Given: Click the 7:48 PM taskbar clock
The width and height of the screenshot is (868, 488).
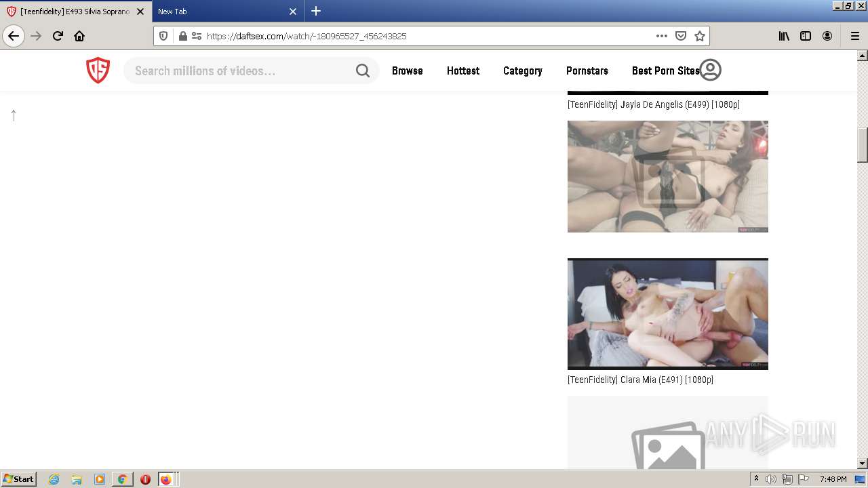Looking at the screenshot, I should (833, 479).
